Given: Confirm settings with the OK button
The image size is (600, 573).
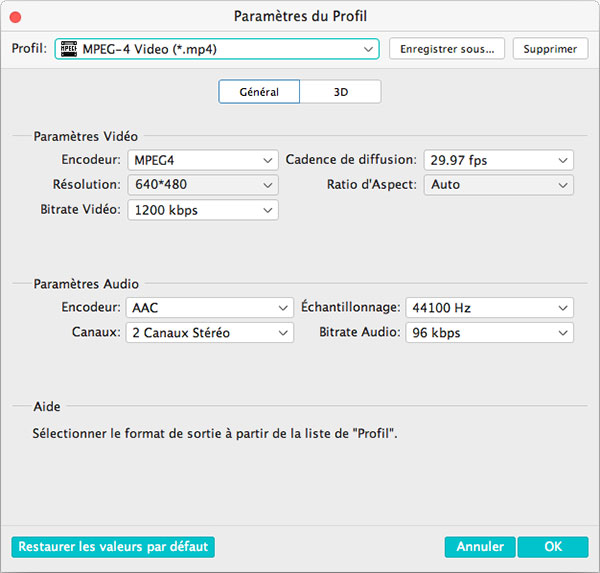Looking at the screenshot, I should (553, 547).
